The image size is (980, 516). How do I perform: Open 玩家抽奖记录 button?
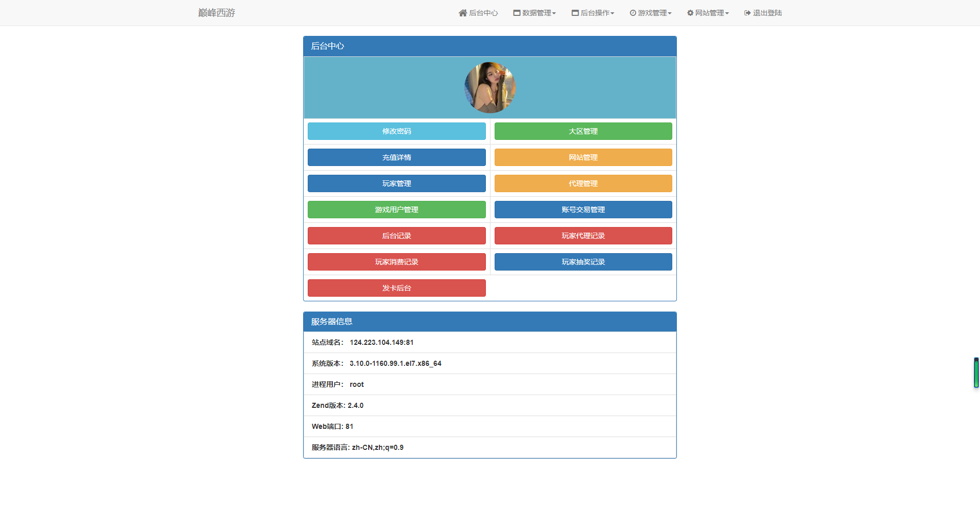(x=583, y=262)
